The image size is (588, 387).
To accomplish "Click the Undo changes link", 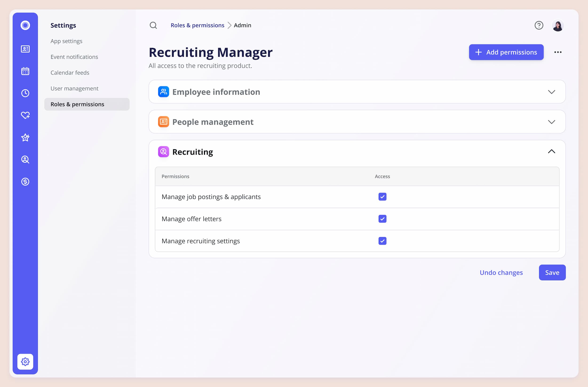I will click(x=501, y=273).
